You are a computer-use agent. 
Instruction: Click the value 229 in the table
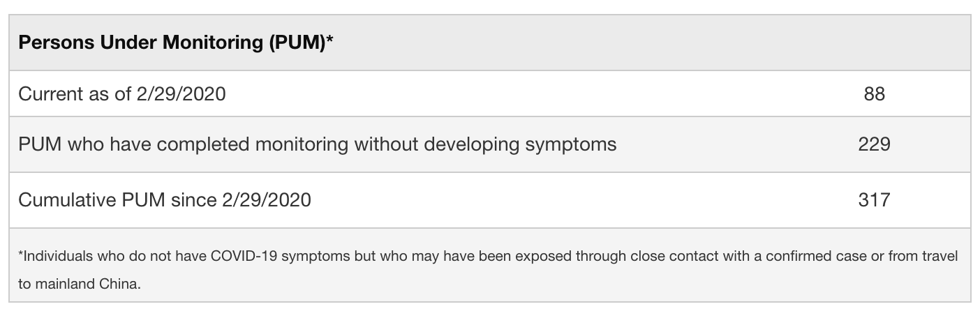(874, 144)
